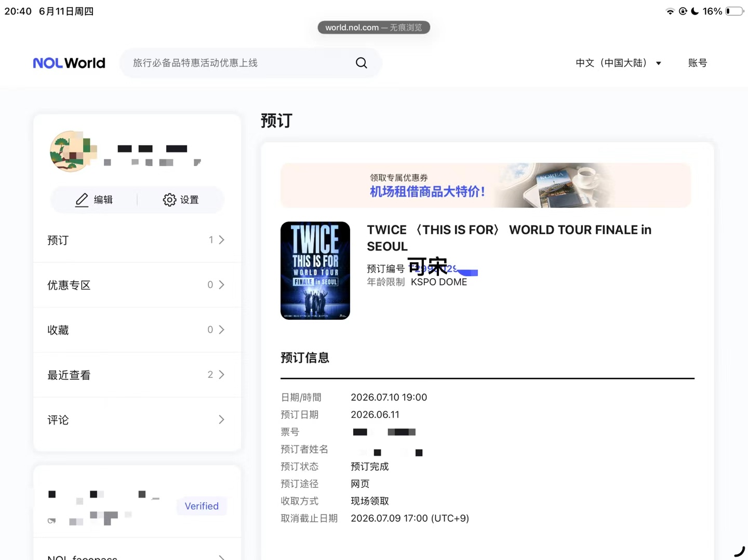Click the chevron on the 收藏 row
The image size is (748, 560).
(221, 330)
